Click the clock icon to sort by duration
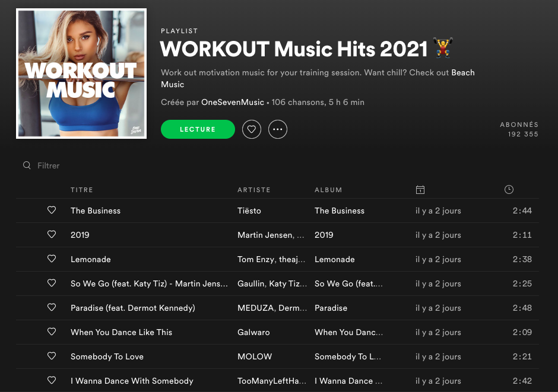The width and height of the screenshot is (558, 392). coord(509,189)
